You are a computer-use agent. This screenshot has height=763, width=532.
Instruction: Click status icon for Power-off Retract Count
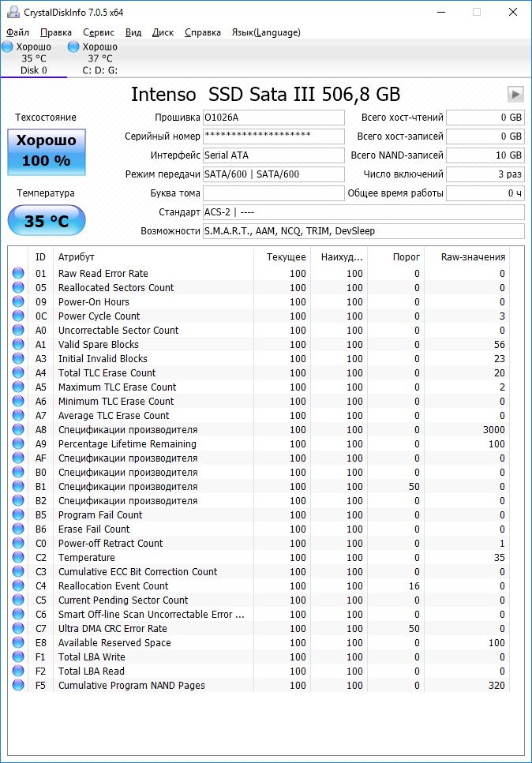point(18,543)
